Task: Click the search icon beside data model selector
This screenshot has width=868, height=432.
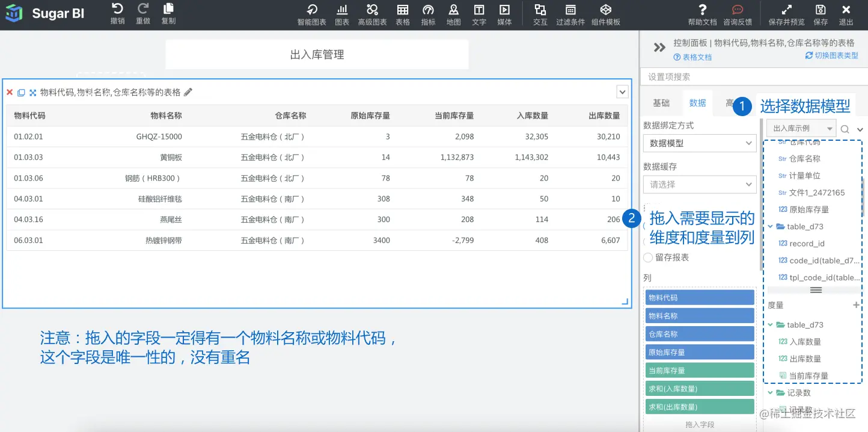Action: 845,129
